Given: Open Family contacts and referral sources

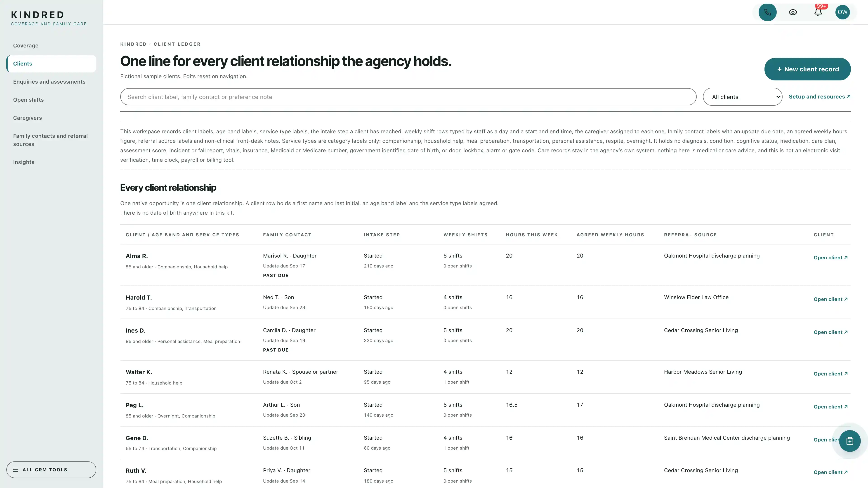Looking at the screenshot, I should click(x=51, y=140).
